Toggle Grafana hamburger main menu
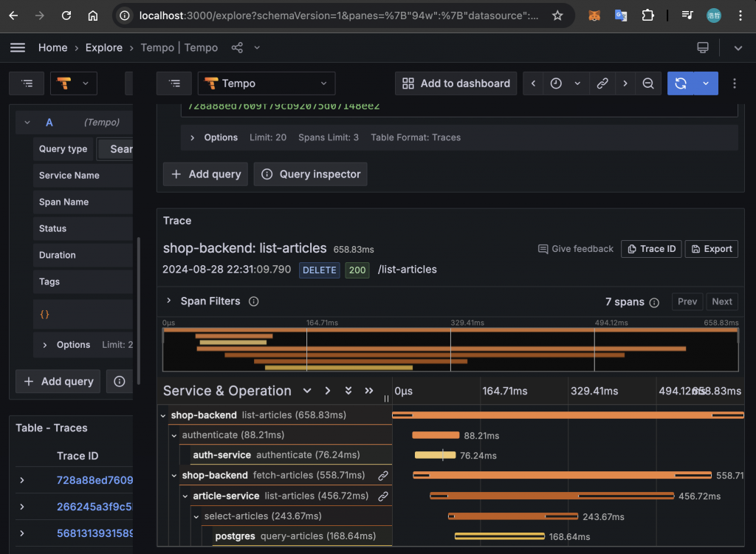756x554 pixels. click(x=18, y=47)
